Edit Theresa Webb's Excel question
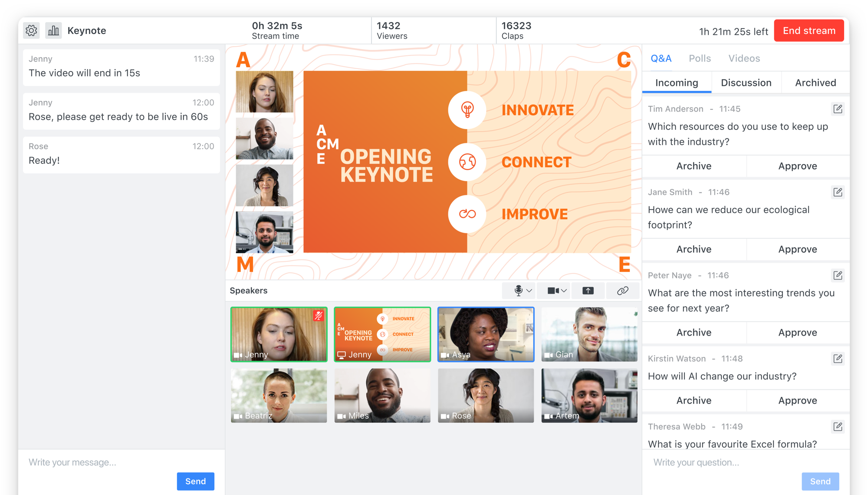Screen dimensions: 868x495 point(838,426)
